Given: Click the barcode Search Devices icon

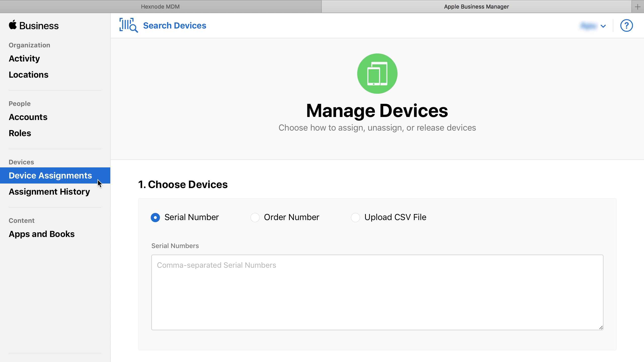Looking at the screenshot, I should 129,25.
